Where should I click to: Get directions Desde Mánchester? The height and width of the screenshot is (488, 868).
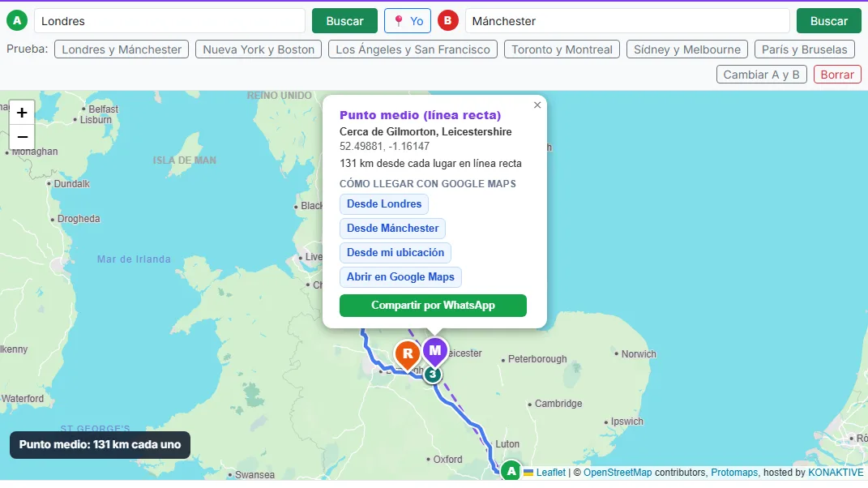(x=392, y=229)
